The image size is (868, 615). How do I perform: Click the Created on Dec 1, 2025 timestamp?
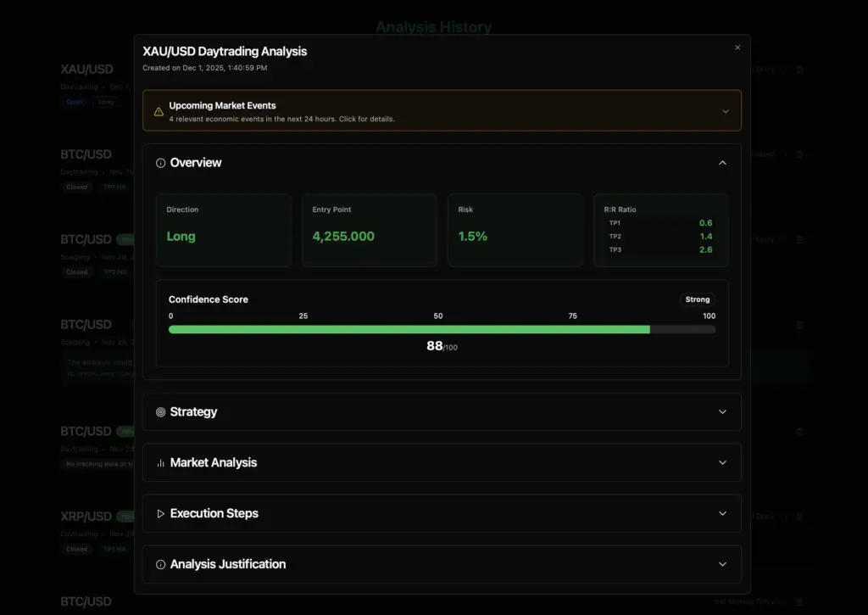(x=205, y=68)
